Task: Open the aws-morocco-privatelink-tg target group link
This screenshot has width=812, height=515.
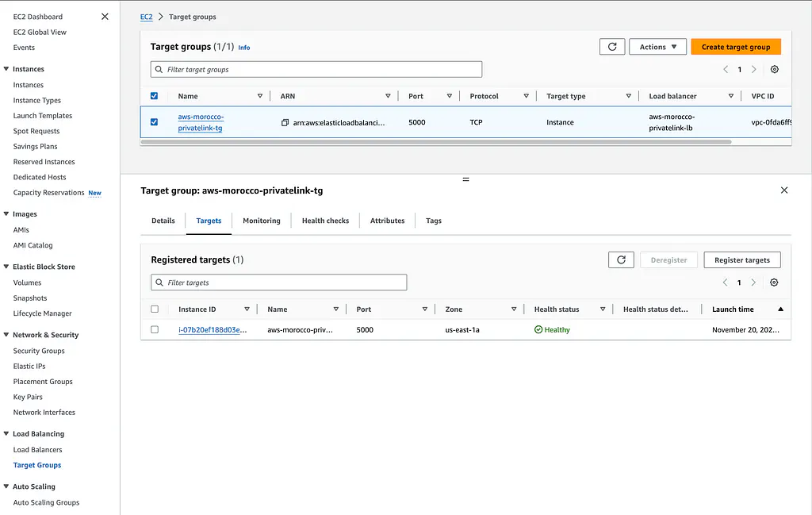Action: pyautogui.click(x=201, y=122)
